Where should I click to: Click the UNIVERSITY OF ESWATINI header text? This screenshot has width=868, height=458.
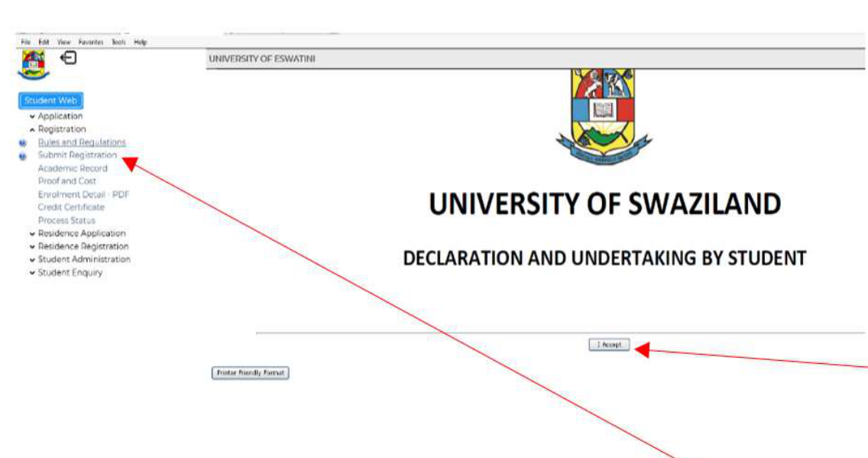[262, 59]
